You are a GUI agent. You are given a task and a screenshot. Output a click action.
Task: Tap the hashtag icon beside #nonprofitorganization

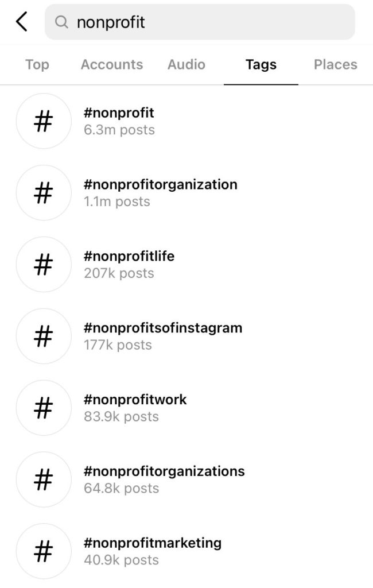[44, 193]
